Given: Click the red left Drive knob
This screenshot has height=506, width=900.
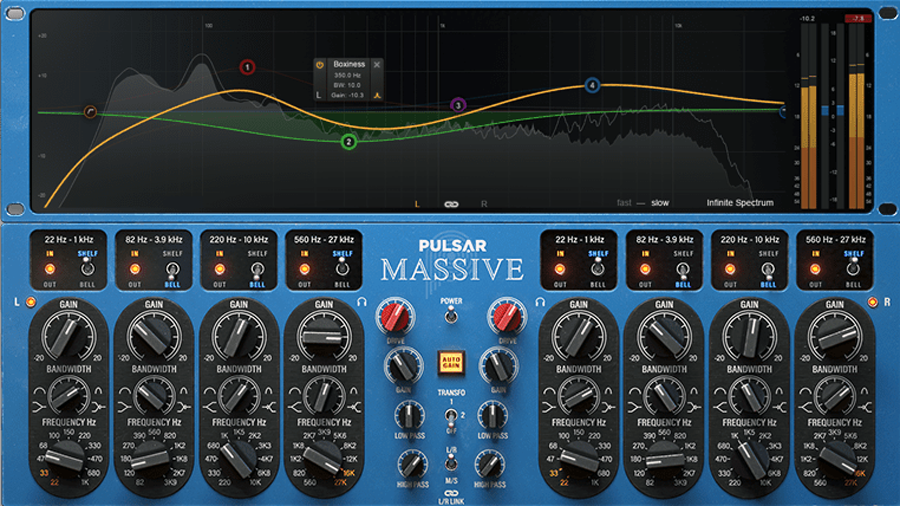Looking at the screenshot, I should pos(395,317).
